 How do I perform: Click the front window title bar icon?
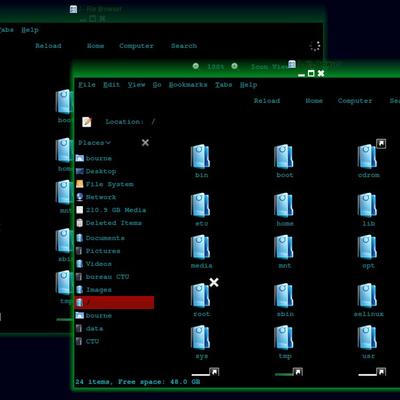tap(292, 64)
